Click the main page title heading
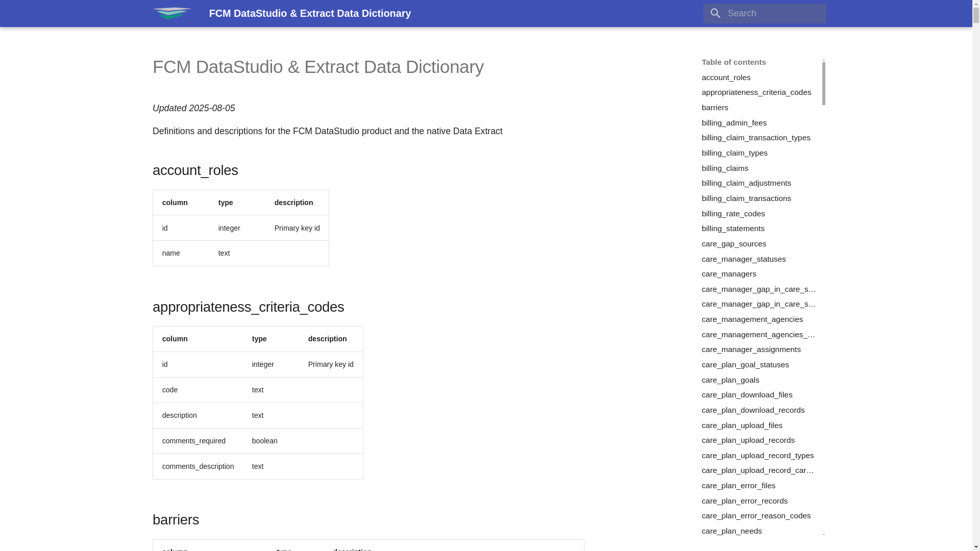 (x=317, y=67)
